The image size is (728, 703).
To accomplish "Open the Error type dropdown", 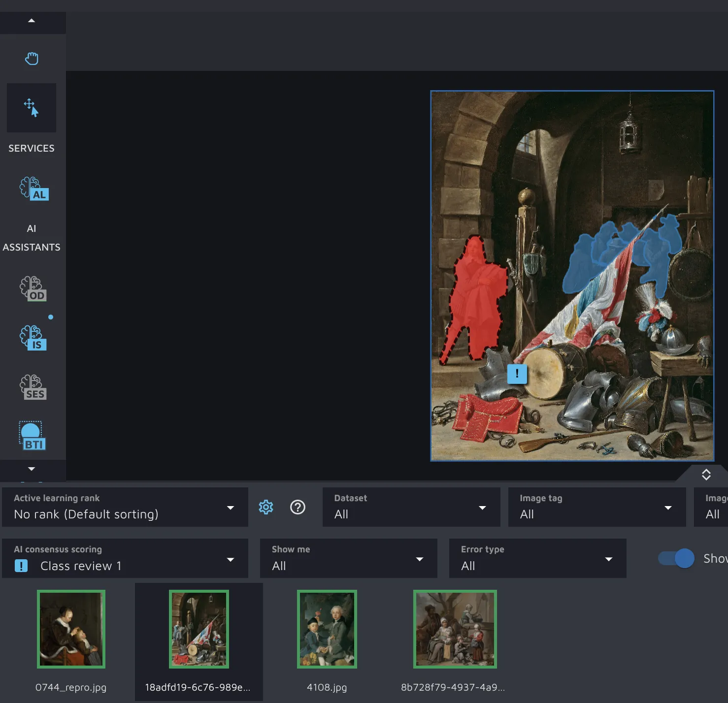I will [x=537, y=559].
